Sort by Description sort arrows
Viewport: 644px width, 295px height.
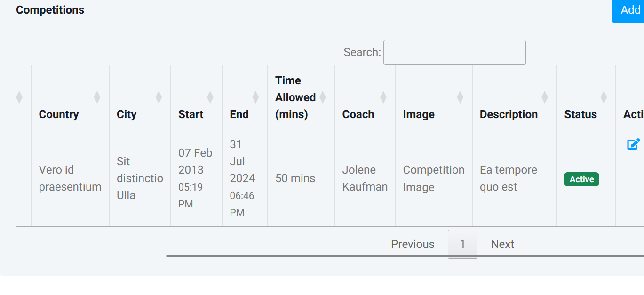[x=545, y=97]
